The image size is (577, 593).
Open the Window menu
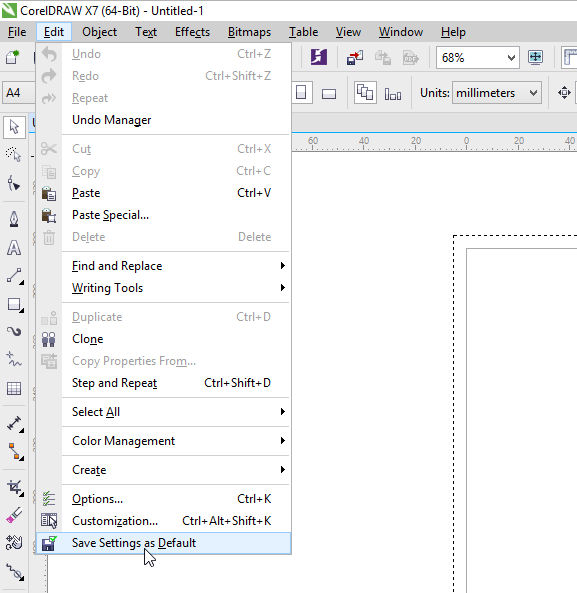pos(401,32)
